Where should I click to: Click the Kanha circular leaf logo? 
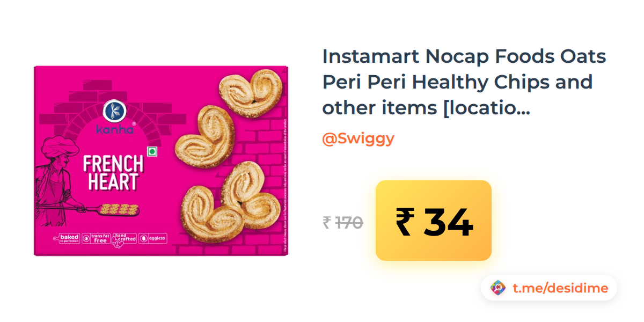(113, 111)
